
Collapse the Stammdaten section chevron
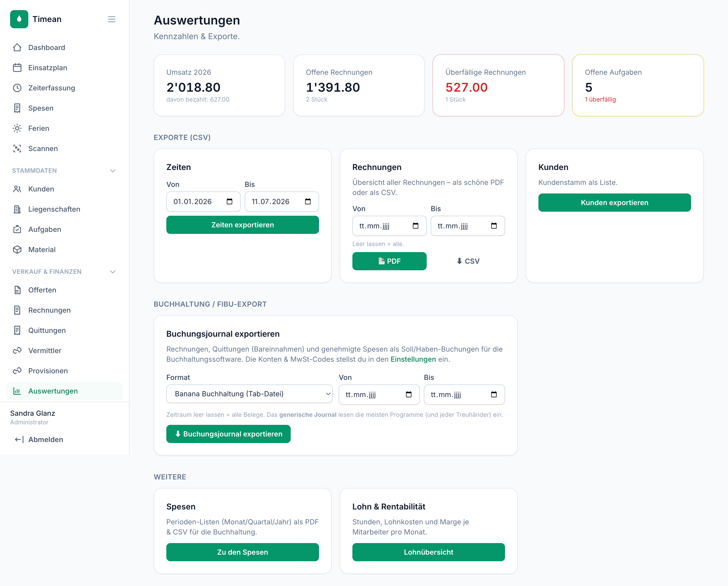point(113,171)
